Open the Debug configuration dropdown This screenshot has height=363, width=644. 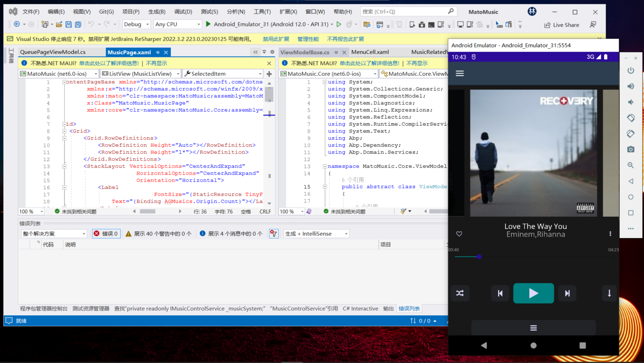tap(136, 24)
